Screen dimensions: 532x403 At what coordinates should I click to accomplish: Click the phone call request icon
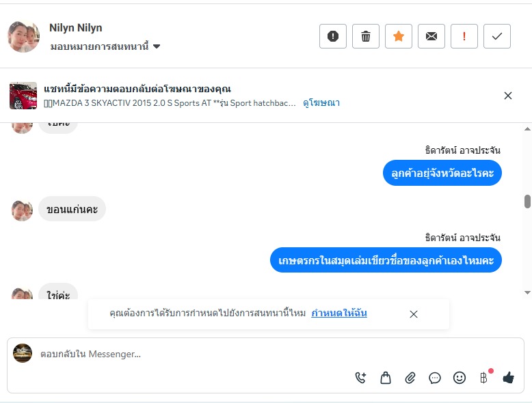(x=361, y=378)
